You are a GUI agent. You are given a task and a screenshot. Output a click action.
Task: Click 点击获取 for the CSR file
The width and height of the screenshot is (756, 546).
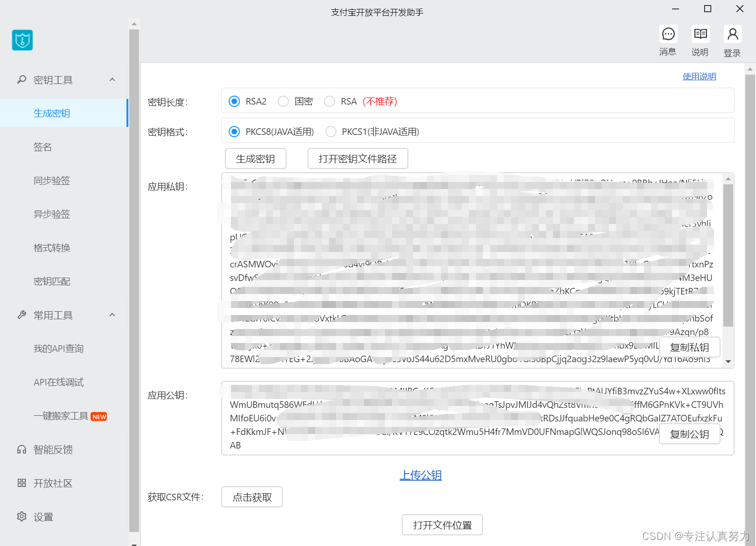[x=252, y=497]
